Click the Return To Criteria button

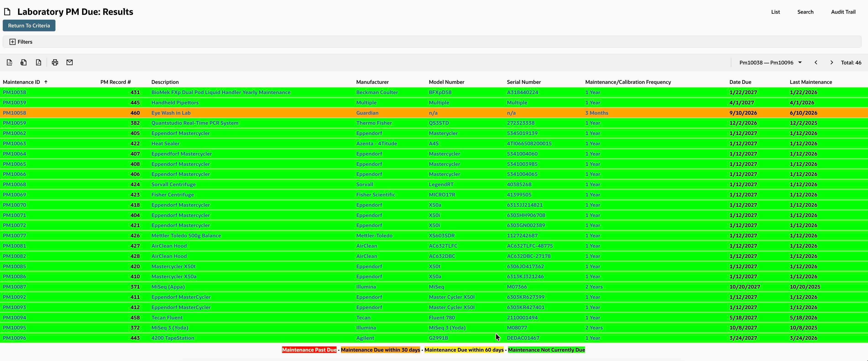coord(29,26)
